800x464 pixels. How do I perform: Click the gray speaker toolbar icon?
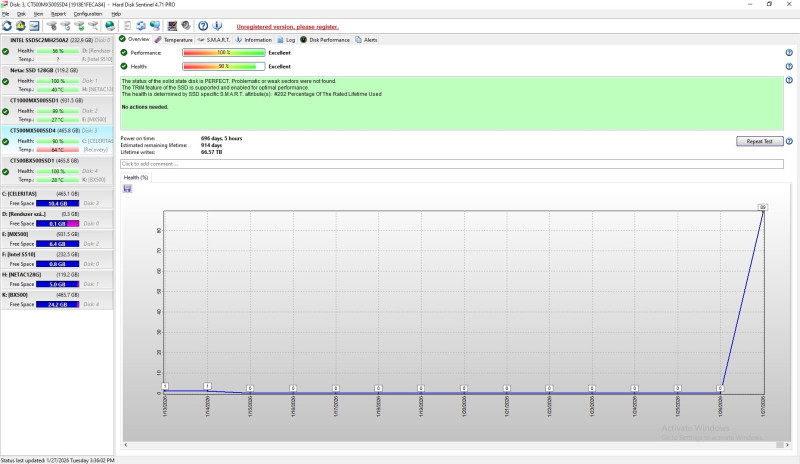click(186, 26)
